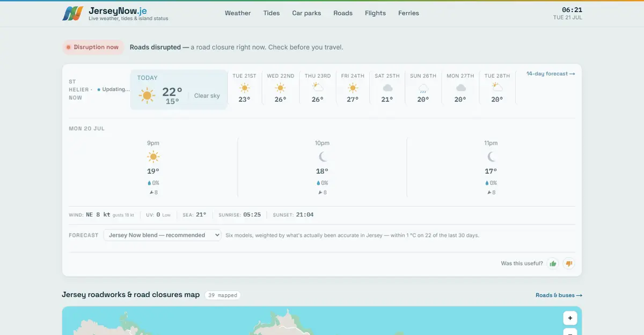644x335 pixels.
Task: Click the 11pm rain drop 0% icon
Action: click(x=487, y=183)
